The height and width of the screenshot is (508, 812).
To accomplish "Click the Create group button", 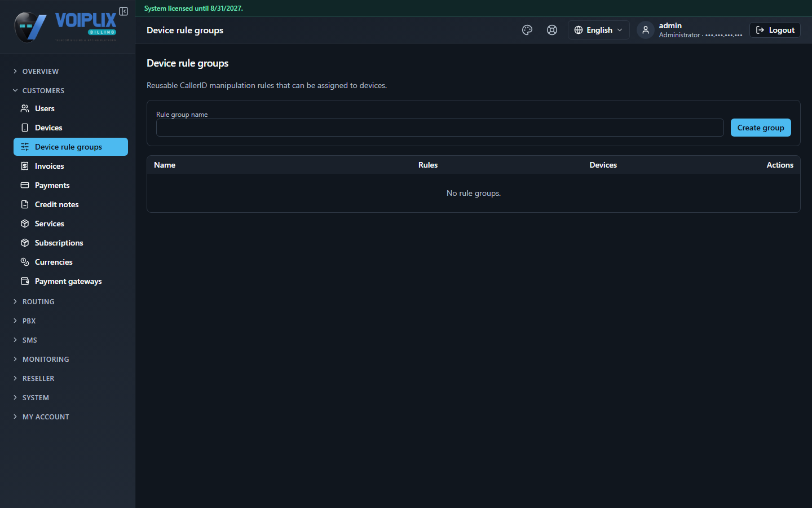I will point(761,128).
